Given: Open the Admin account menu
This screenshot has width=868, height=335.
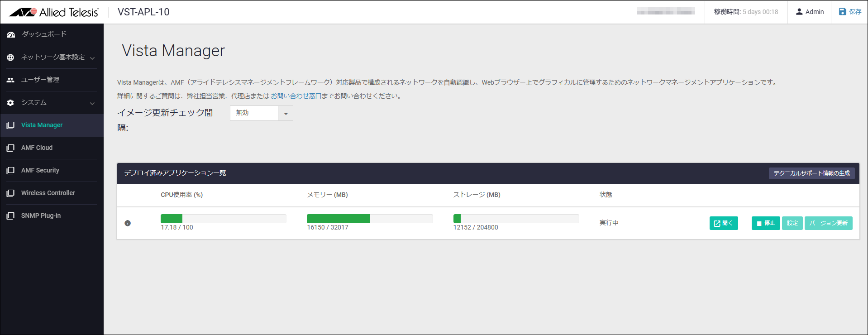Looking at the screenshot, I should 810,12.
